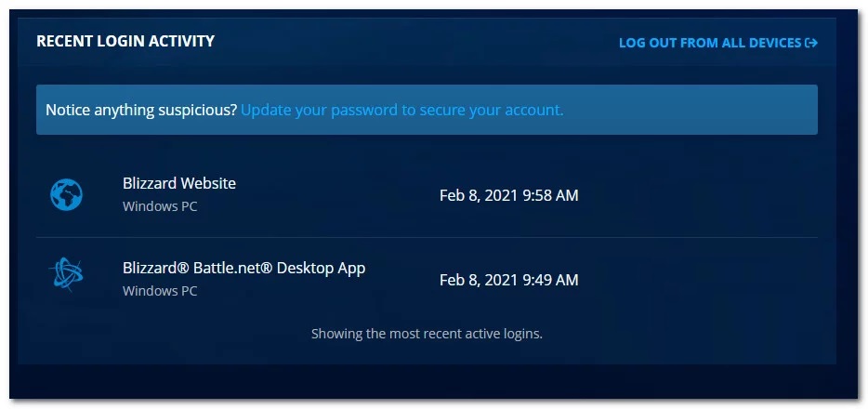The image size is (868, 409).
Task: Select the Blizzard Website entry title
Action: (179, 183)
